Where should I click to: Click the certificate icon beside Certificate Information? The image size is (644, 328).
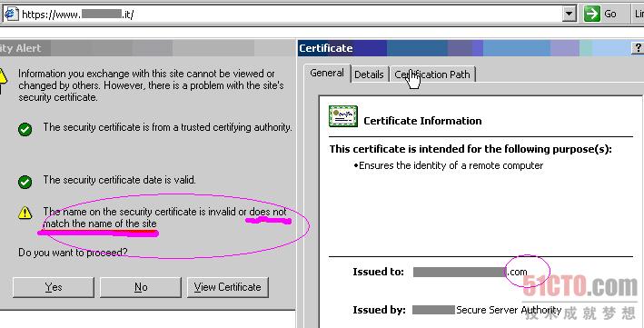click(x=343, y=116)
